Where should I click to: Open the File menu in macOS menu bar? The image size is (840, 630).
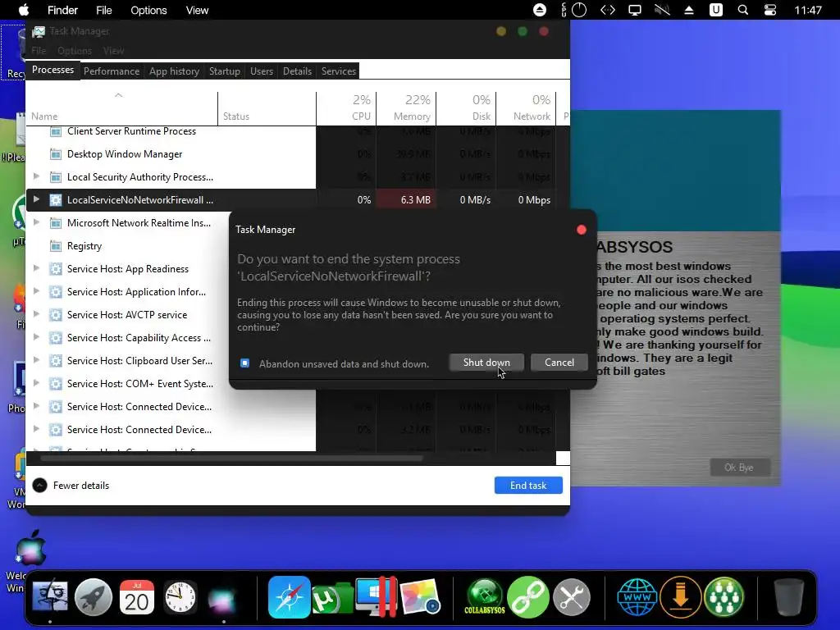coord(104,10)
